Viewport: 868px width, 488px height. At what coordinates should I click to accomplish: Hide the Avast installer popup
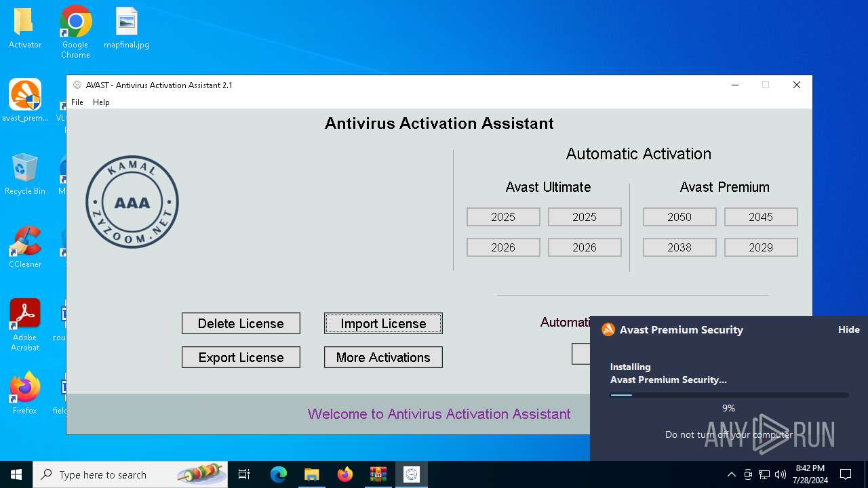point(848,329)
